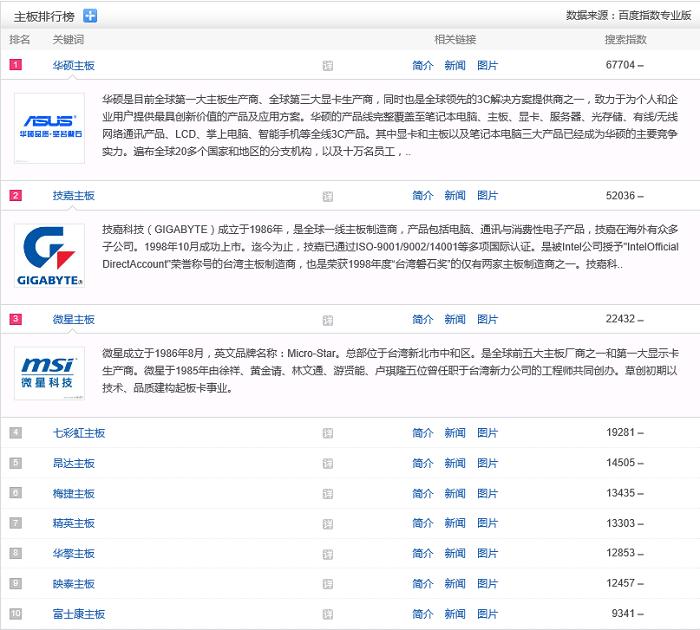Click the detail icon in 梅捷主板 row
700x630 pixels.
click(328, 494)
